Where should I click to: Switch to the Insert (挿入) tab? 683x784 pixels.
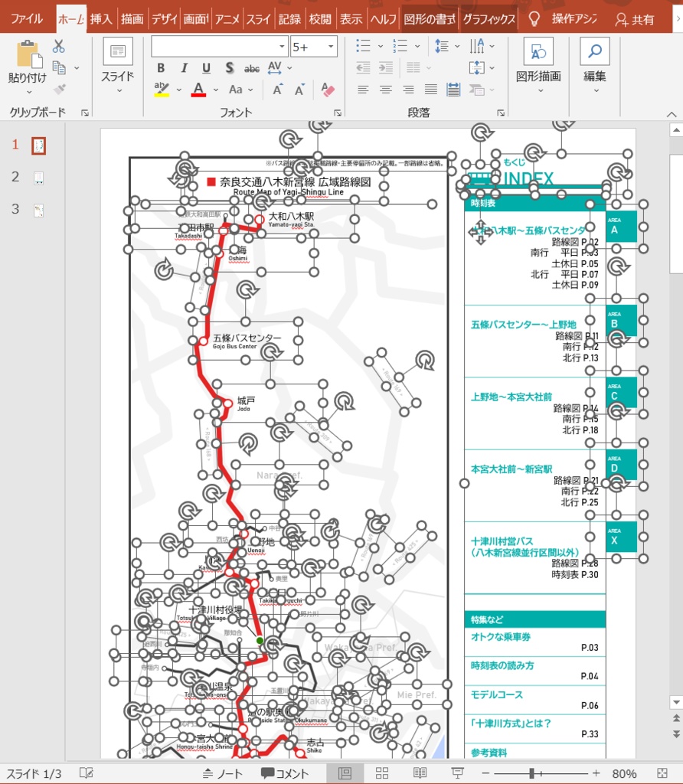click(x=101, y=19)
